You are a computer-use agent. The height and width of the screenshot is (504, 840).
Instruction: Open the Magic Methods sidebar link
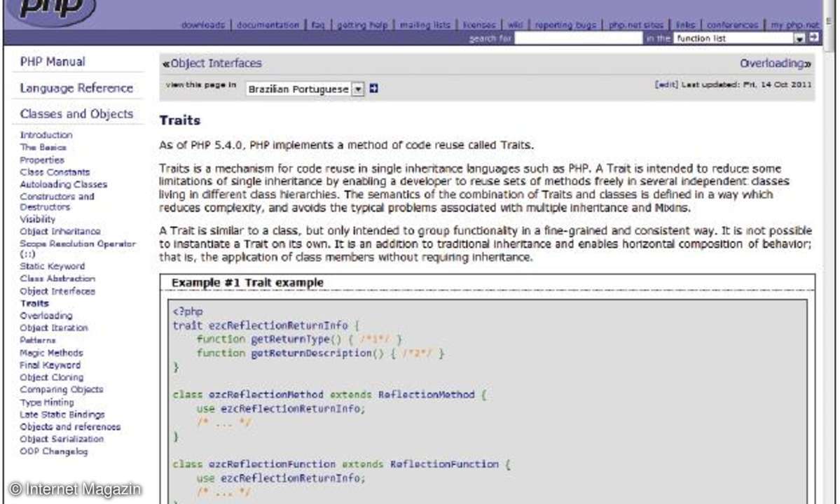tap(51, 353)
